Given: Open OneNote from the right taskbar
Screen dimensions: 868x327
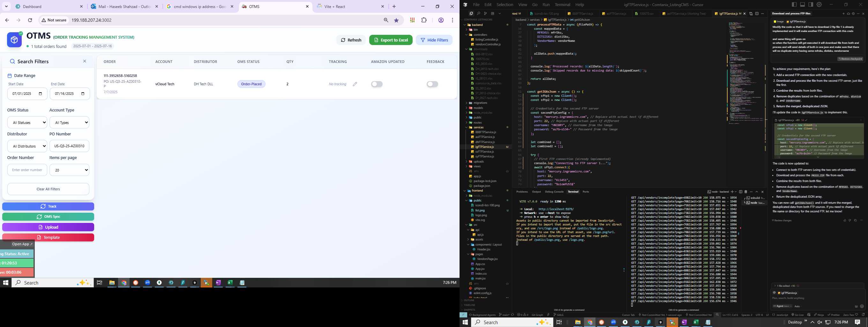Looking at the screenshot, I should [684, 322].
